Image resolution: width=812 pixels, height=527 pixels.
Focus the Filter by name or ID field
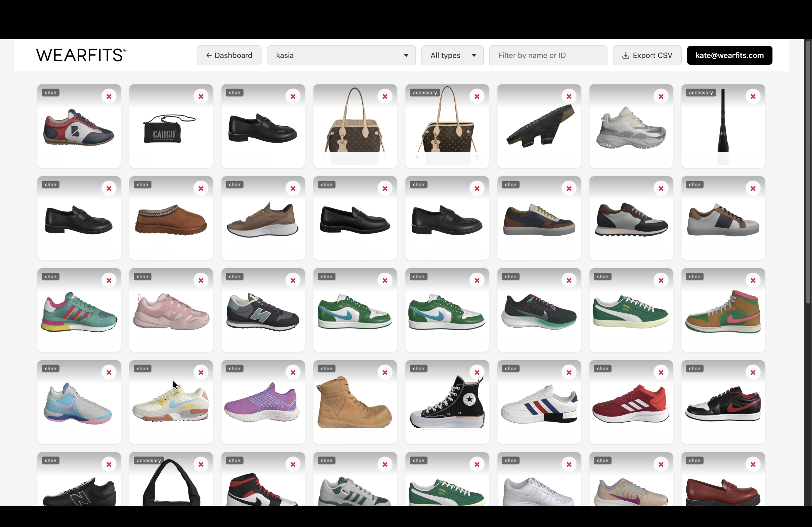[548, 55]
